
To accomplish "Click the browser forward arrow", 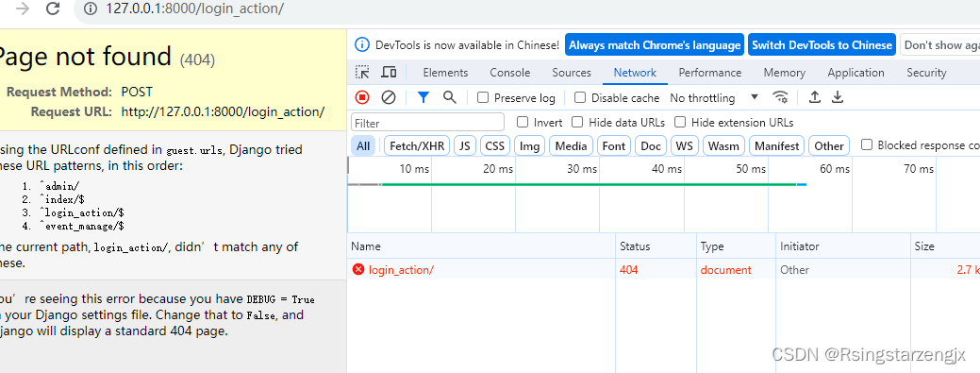I will [23, 8].
